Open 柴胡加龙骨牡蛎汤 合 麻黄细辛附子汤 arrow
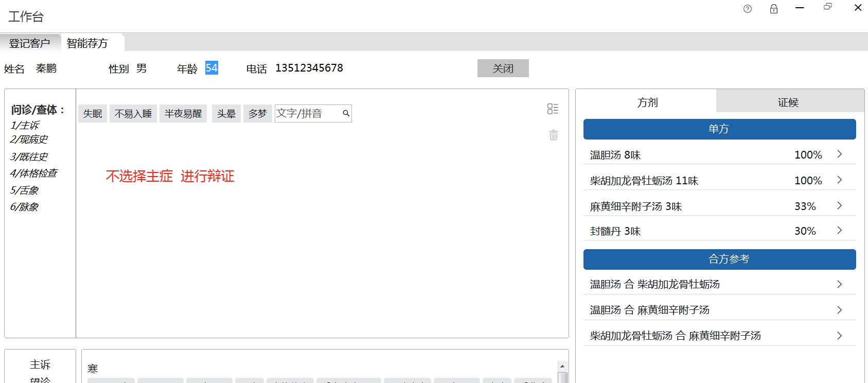Screen dimensions: 868x383 pyautogui.click(x=839, y=336)
